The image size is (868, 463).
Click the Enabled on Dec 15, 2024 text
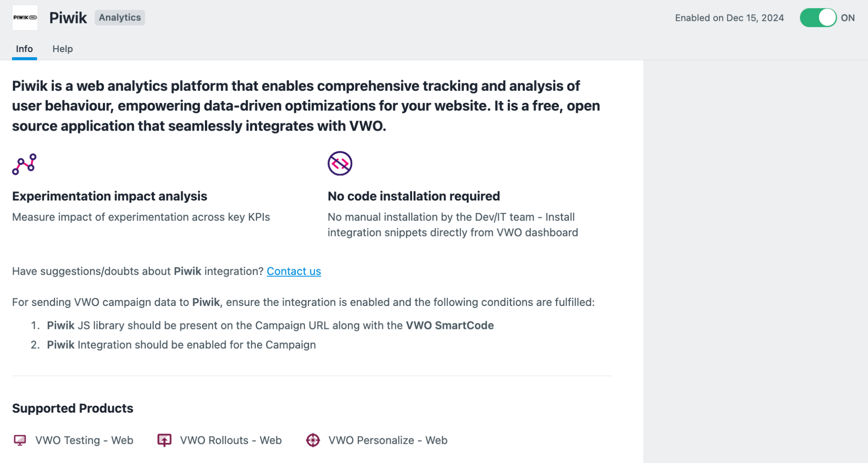(729, 18)
